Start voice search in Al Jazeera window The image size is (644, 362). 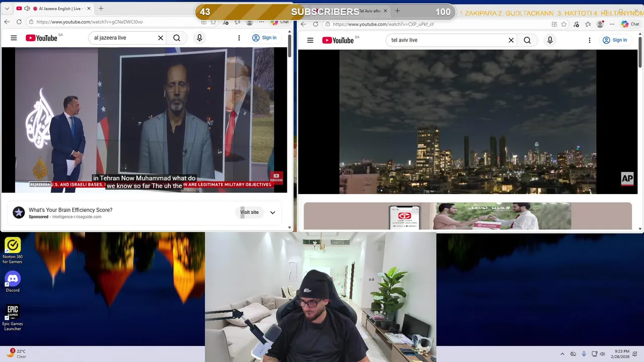coord(199,38)
